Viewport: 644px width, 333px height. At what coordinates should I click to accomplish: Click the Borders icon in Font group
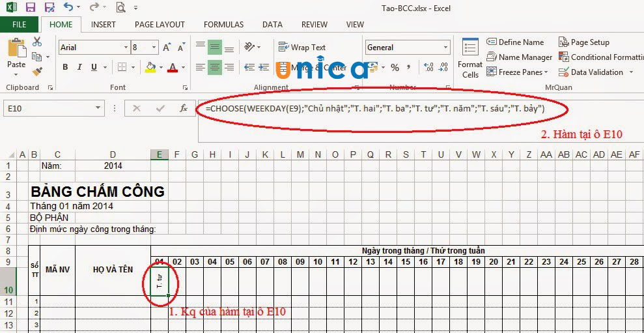click(122, 67)
